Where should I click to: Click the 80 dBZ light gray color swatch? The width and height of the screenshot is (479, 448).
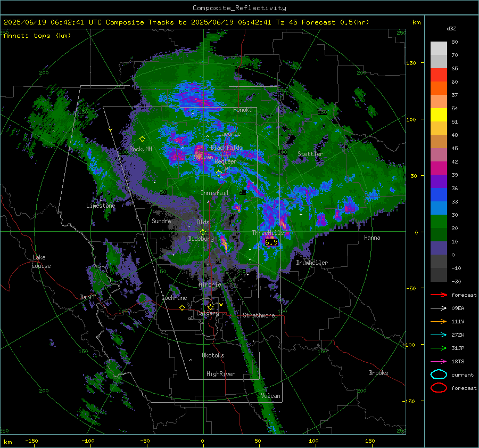click(439, 48)
